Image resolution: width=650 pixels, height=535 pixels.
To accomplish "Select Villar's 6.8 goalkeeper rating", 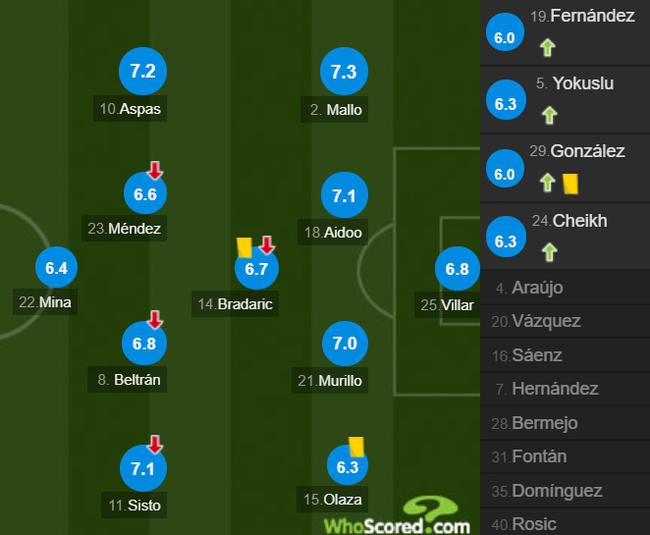I will 457,269.
